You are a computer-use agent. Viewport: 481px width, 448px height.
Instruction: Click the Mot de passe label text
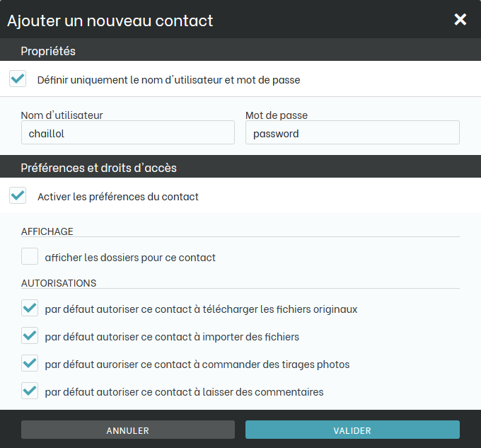(x=277, y=115)
